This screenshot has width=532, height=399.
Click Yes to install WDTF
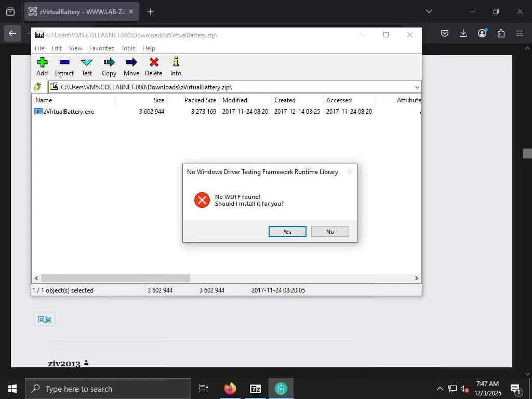[x=287, y=231]
